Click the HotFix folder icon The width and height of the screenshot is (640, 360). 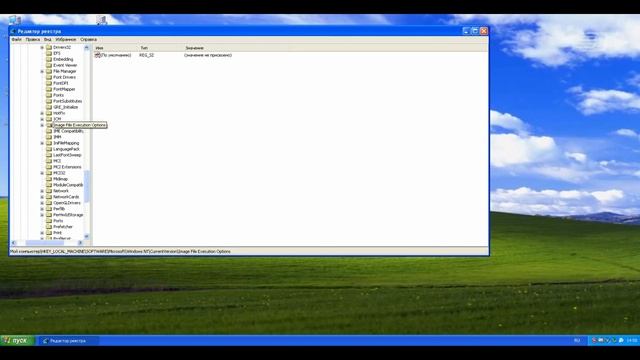pos(49,113)
